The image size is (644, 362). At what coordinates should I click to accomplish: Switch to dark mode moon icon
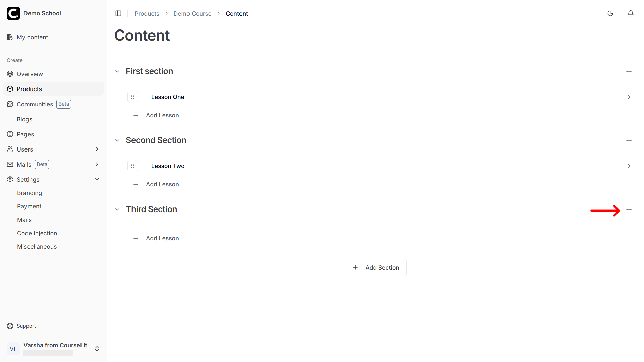(x=610, y=13)
